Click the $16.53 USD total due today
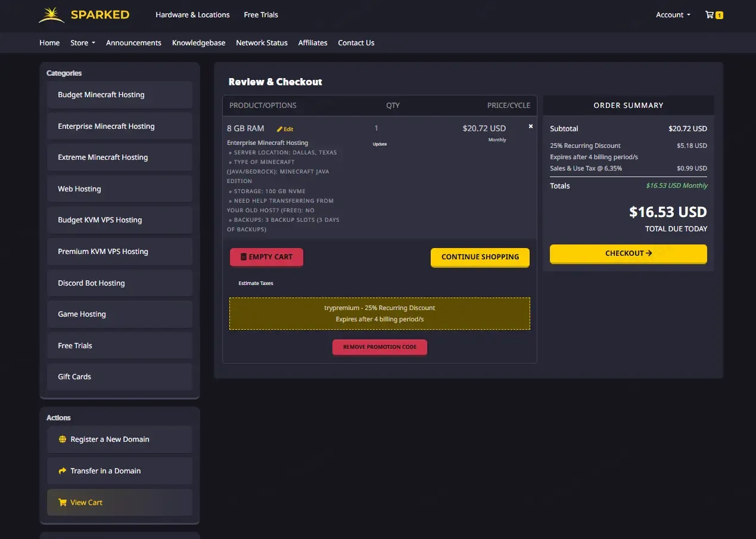This screenshot has height=539, width=756. [x=668, y=212]
